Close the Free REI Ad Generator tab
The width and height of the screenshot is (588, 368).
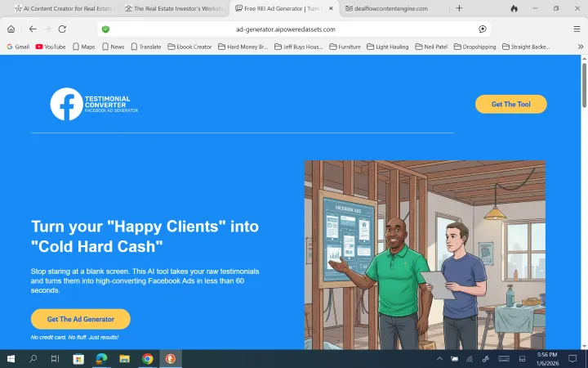[331, 8]
